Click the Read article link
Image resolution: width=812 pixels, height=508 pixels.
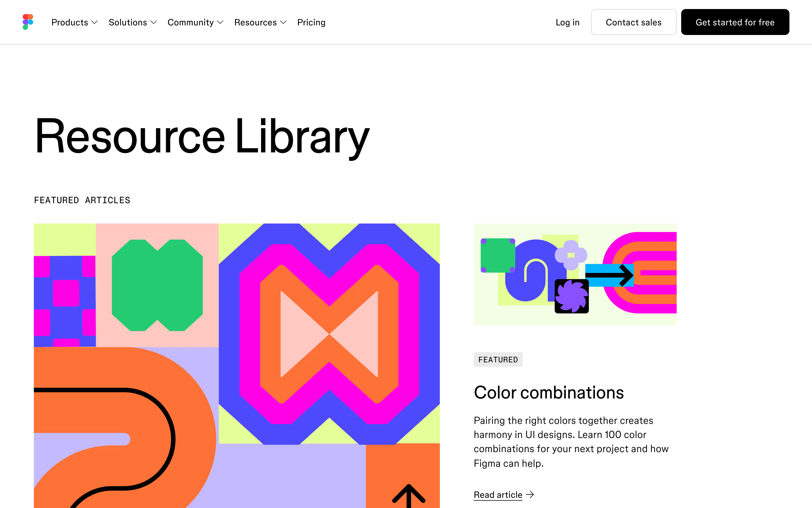tap(498, 494)
